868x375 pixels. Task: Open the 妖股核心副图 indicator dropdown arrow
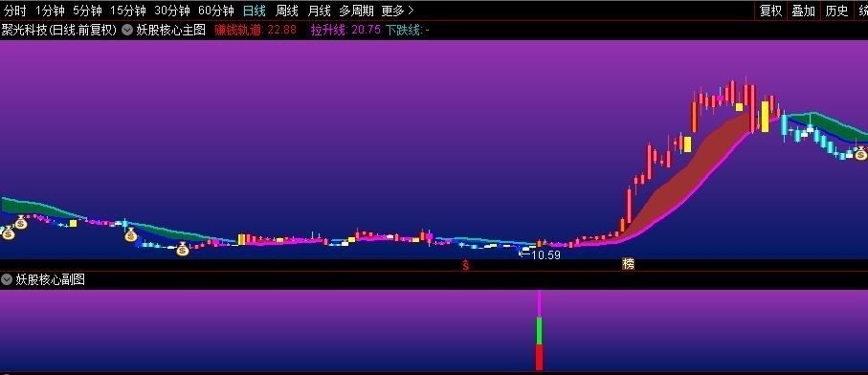7,280
